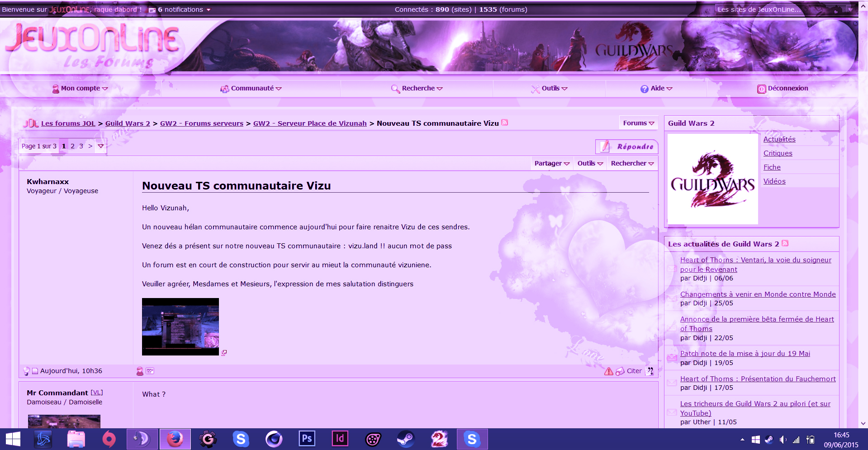Click the lightbulb status icon on first post
The width and height of the screenshot is (868, 450).
pos(26,371)
